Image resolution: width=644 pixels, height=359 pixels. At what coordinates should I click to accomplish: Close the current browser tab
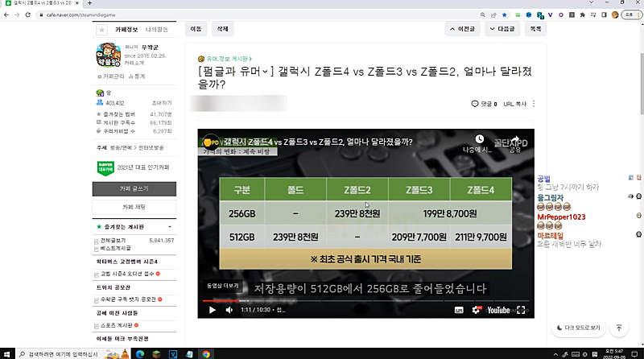pyautogui.click(x=76, y=3)
